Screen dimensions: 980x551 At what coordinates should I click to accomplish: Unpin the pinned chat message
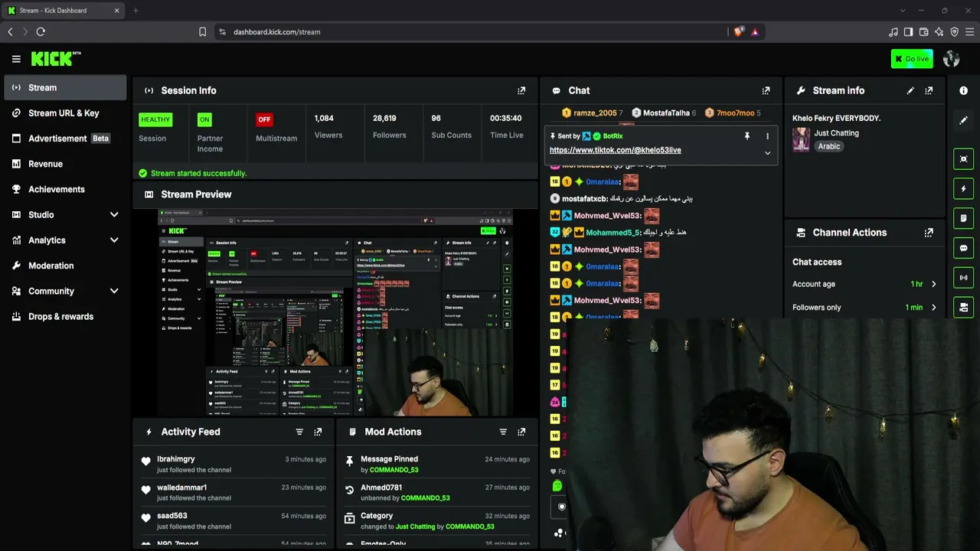click(x=747, y=136)
